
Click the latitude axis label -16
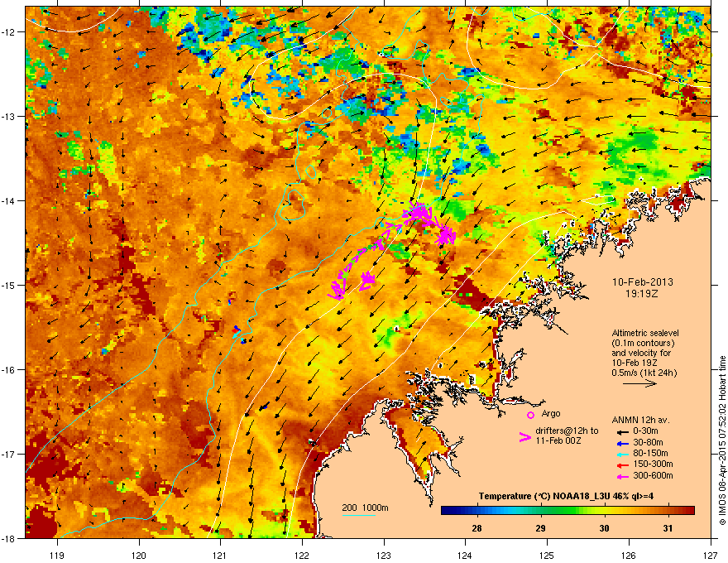8,370
